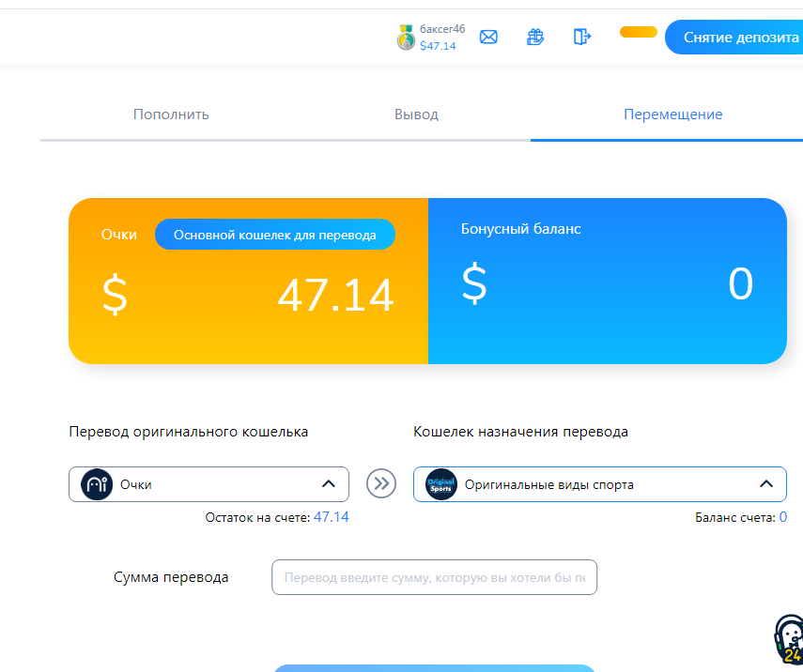
Task: Click Баланс счета value 0
Action: click(783, 517)
